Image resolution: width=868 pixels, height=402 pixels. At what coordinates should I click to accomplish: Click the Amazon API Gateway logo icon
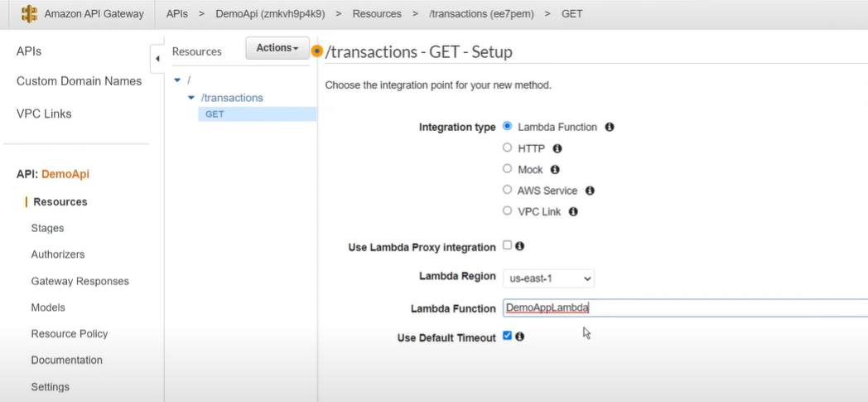(29, 14)
